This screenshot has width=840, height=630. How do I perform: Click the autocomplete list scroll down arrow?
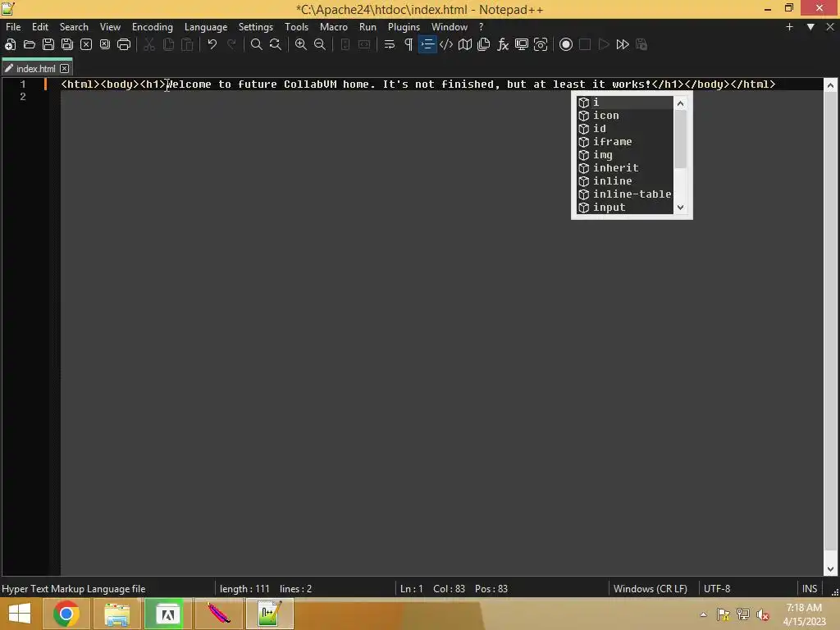(680, 208)
